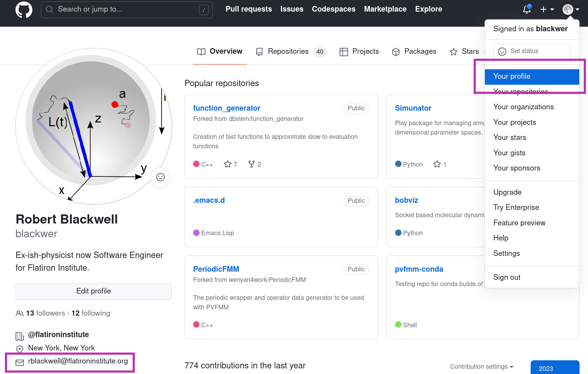Screen dimensions: 588x374
Task: Select the 2023 contributions year button
Action: (x=555, y=367)
